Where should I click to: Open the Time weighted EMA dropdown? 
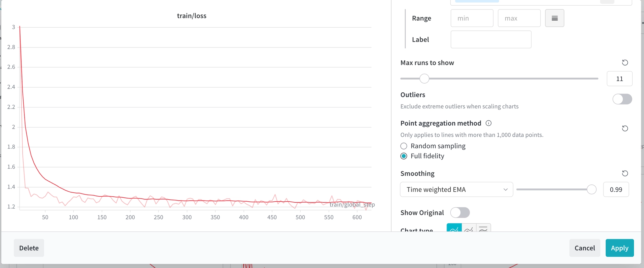[x=456, y=189]
